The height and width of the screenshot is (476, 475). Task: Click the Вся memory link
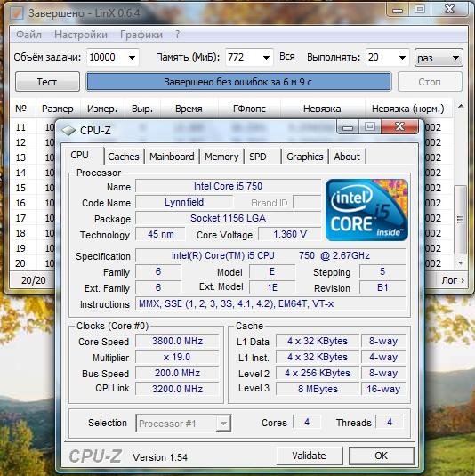click(x=287, y=57)
